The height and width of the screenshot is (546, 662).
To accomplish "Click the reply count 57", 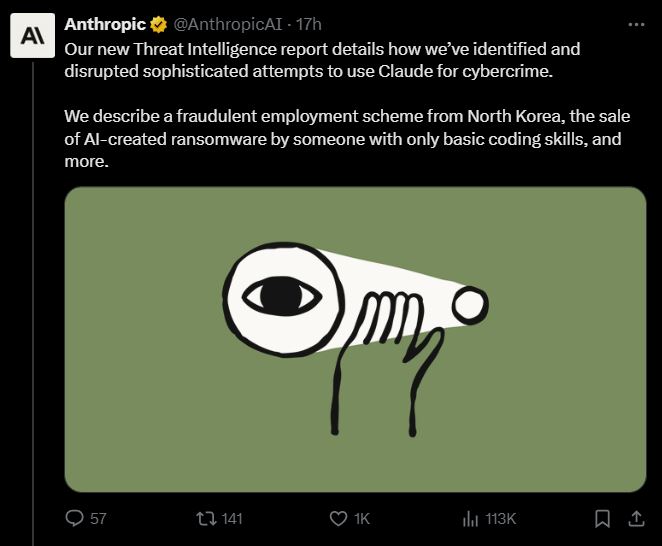I will click(98, 518).
